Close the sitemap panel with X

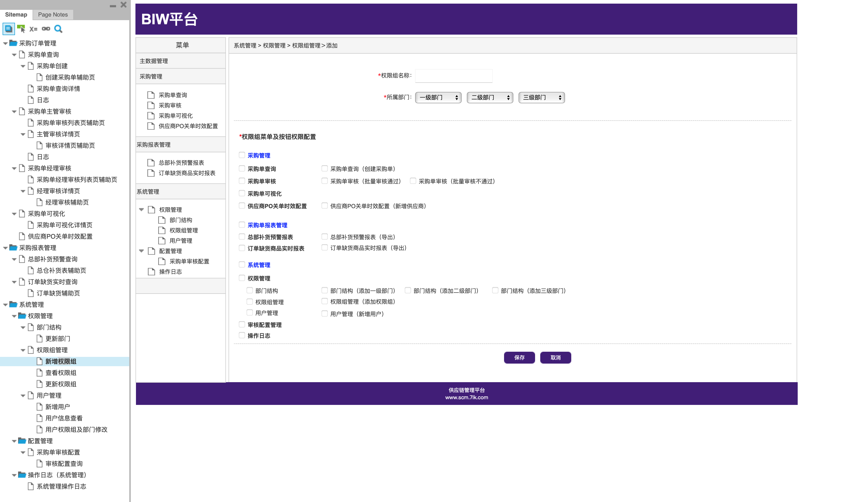(124, 5)
